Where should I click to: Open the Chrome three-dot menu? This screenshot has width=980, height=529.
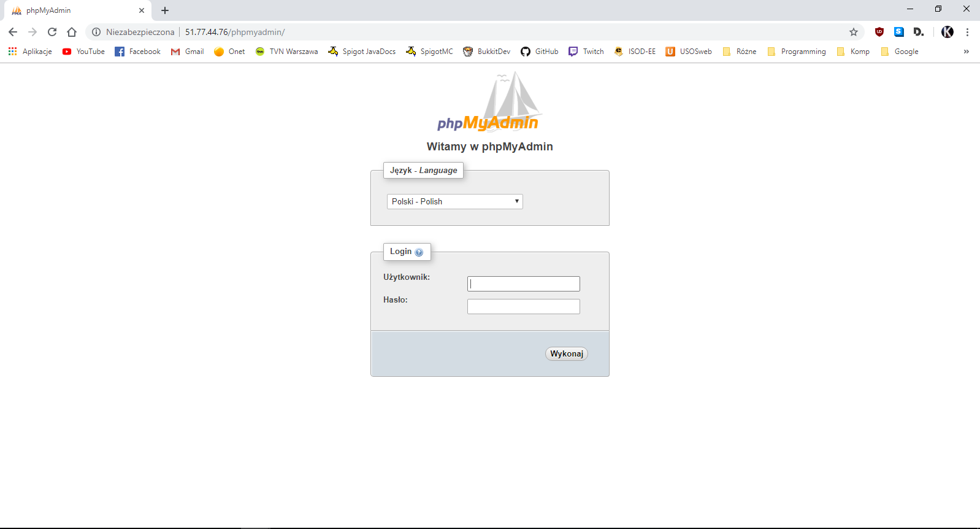967,32
